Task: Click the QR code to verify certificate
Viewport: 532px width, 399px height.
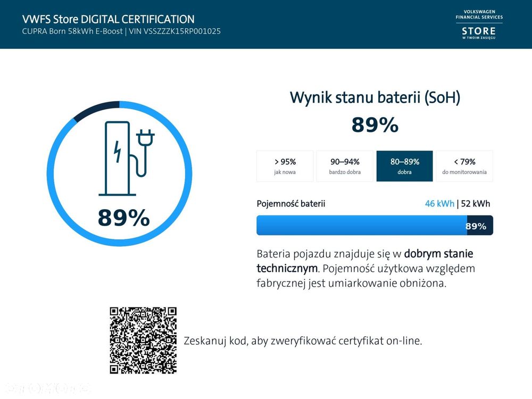Action: coord(143,340)
